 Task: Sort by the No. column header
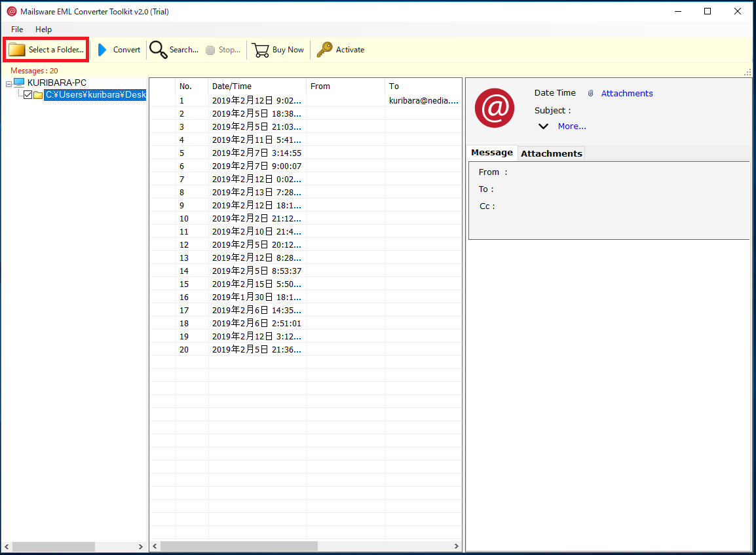(x=192, y=86)
